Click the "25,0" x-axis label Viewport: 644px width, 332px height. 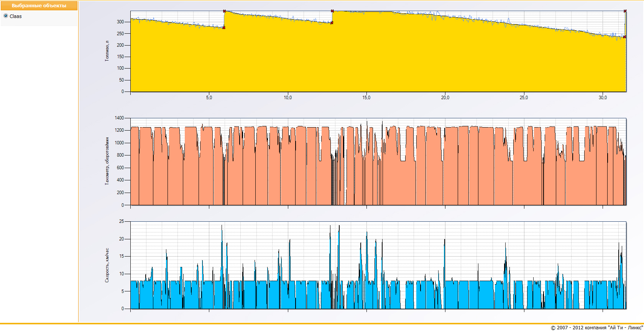coord(524,98)
